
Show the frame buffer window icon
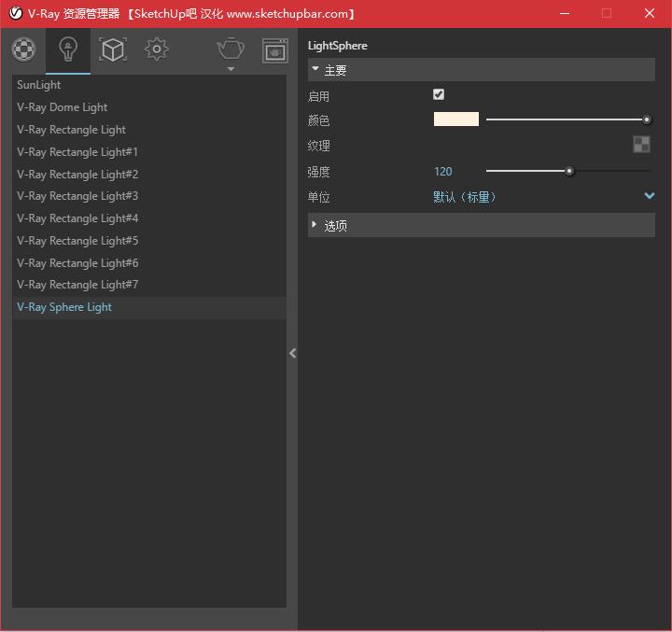point(275,50)
